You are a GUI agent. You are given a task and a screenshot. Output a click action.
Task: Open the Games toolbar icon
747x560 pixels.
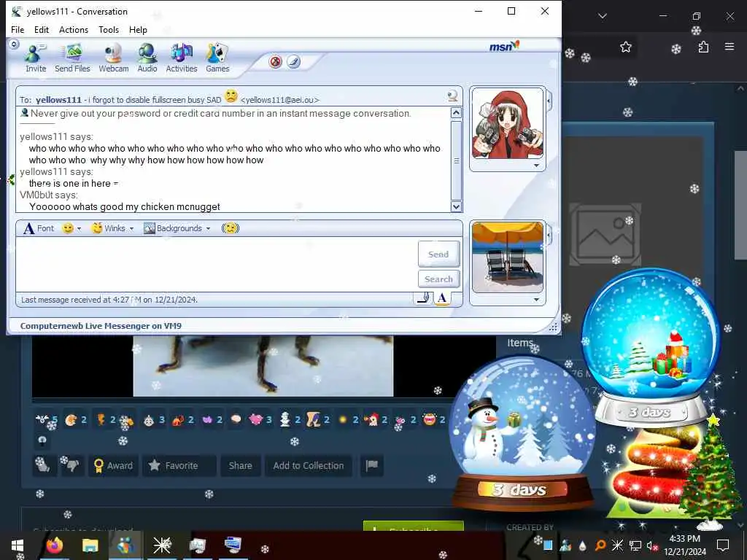pyautogui.click(x=217, y=58)
